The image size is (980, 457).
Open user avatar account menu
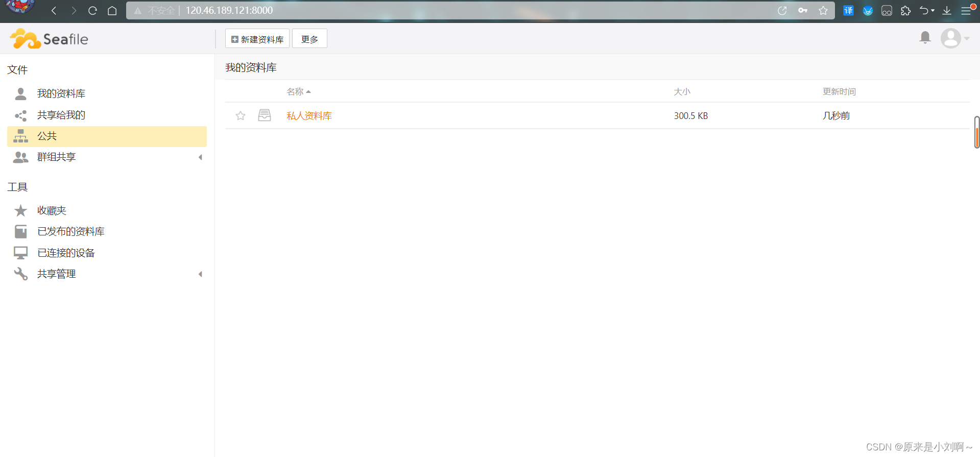click(954, 38)
